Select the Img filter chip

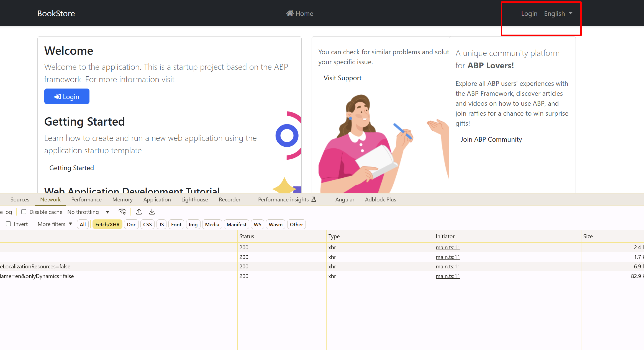[193, 224]
